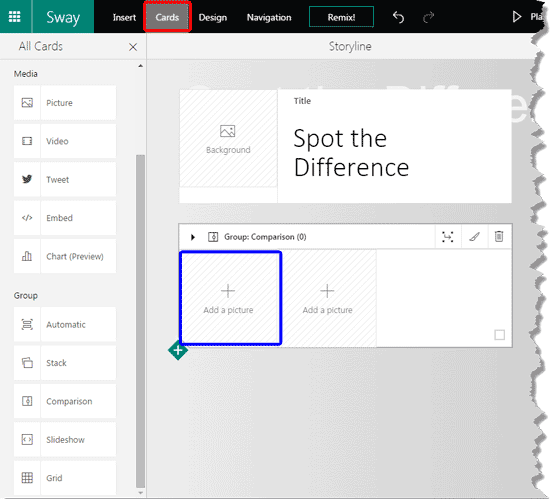The height and width of the screenshot is (499, 550).
Task: Select the Comparison group type
Action: [x=65, y=401]
